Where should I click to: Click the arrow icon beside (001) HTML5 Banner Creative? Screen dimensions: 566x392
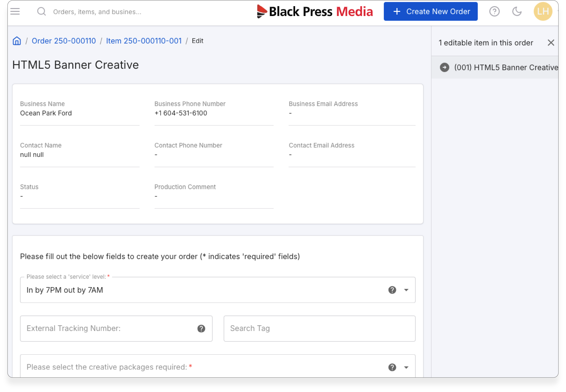click(x=444, y=68)
